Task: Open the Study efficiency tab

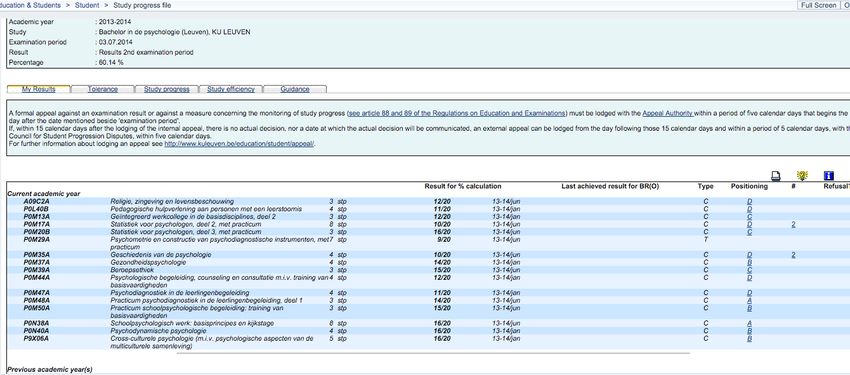Action: pyautogui.click(x=230, y=89)
